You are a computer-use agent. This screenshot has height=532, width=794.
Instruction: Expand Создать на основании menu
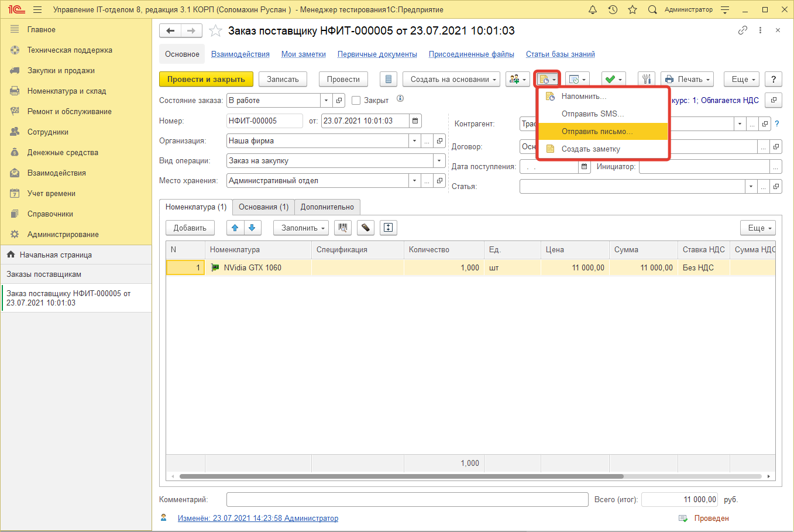point(451,80)
